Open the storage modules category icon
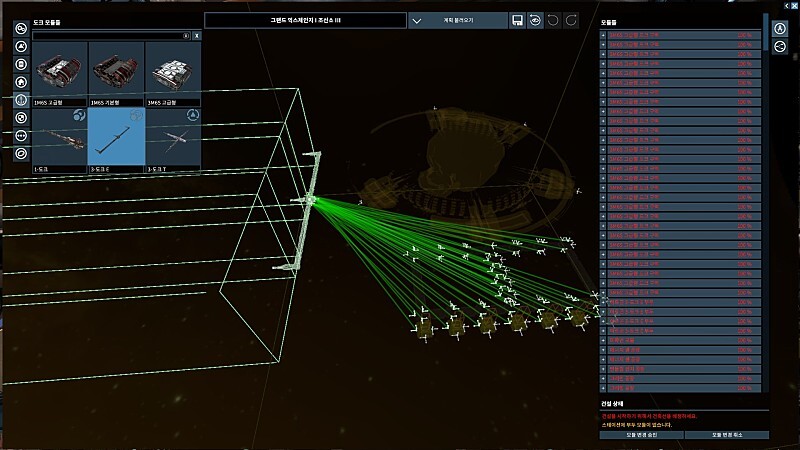The image size is (800, 450). click(21, 64)
